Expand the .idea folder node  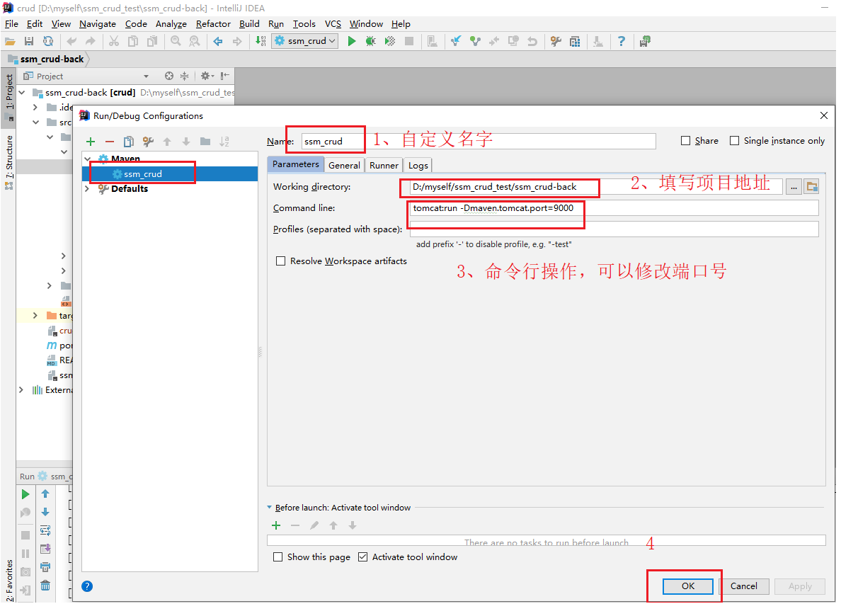[35, 108]
